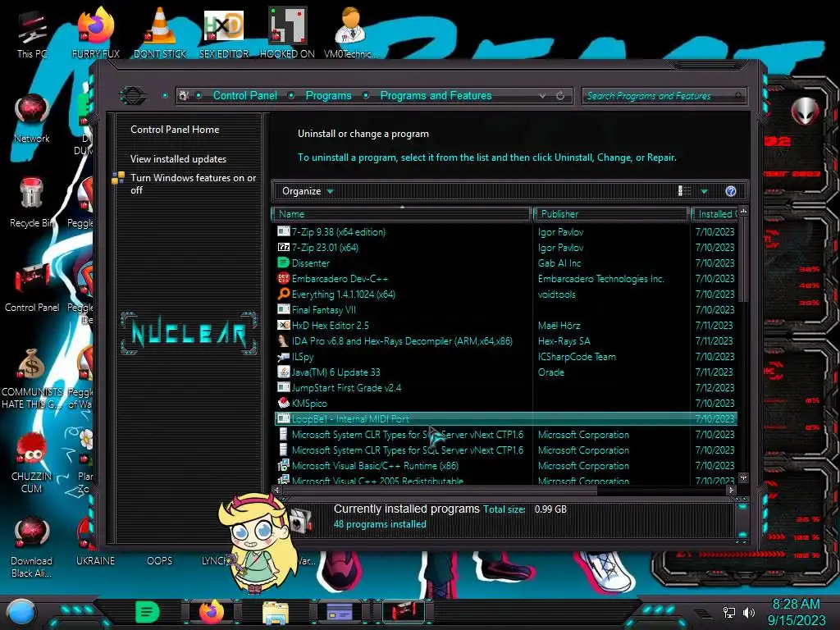The height and width of the screenshot is (630, 840).
Task: Open the SEX EDITOR HxD shortcut
Action: point(224,33)
